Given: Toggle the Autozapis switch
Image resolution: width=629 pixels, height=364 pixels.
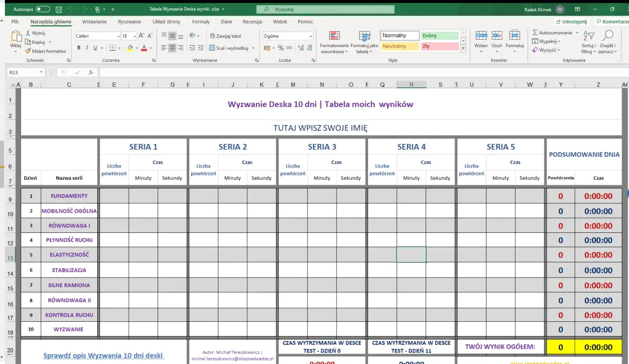Looking at the screenshot, I should pos(43,9).
